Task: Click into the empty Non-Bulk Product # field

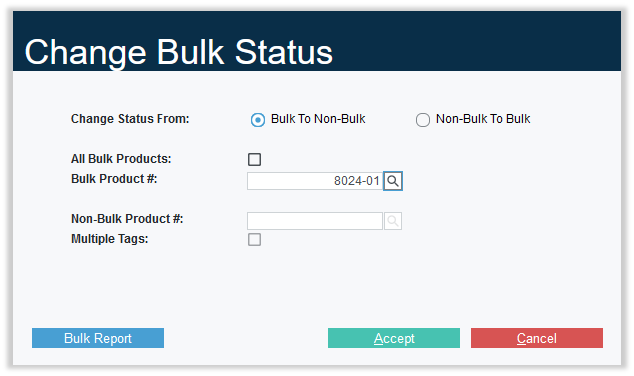Action: pyautogui.click(x=315, y=221)
